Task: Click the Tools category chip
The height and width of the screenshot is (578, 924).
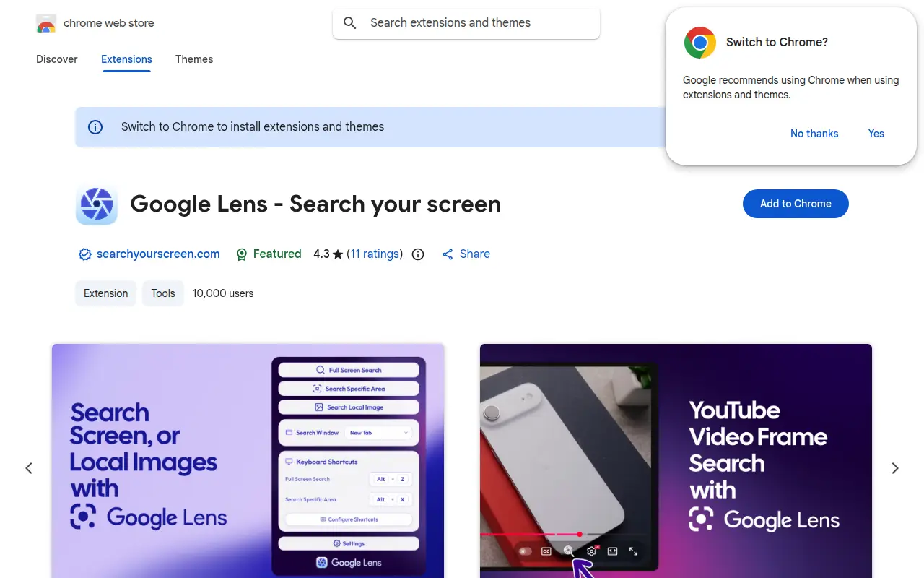Action: [x=163, y=293]
